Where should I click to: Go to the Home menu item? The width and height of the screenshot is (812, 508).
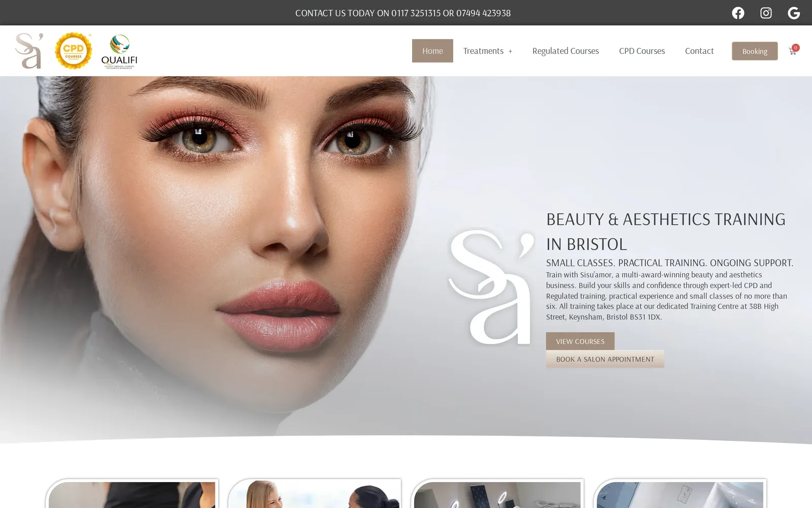click(432, 51)
